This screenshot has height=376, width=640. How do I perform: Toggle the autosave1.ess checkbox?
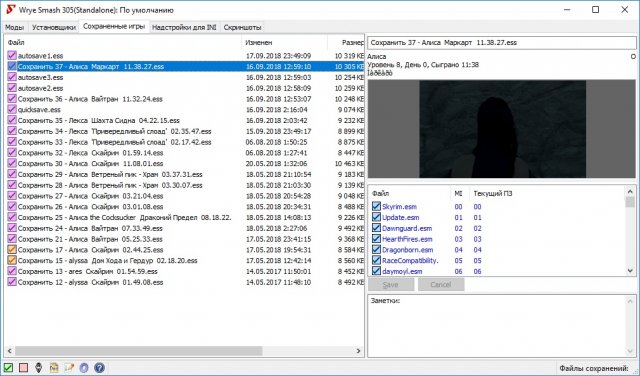click(x=12, y=55)
